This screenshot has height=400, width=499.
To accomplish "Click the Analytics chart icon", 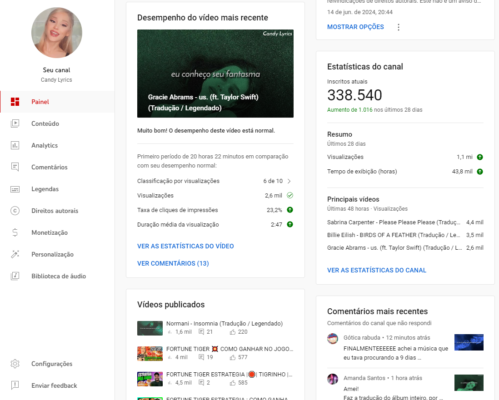I will (15, 145).
